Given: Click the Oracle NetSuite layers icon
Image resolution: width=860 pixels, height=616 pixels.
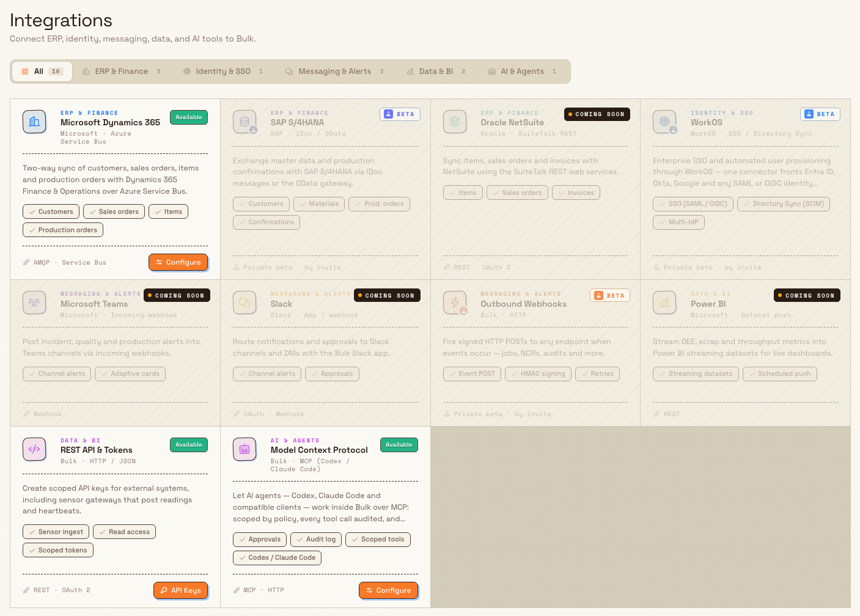Looking at the screenshot, I should (455, 122).
